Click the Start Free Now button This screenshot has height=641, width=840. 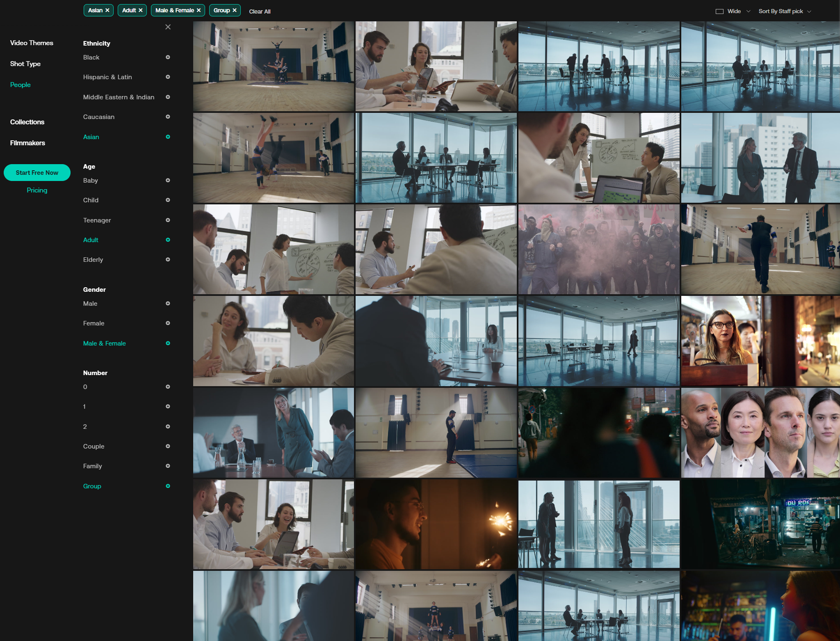(37, 173)
